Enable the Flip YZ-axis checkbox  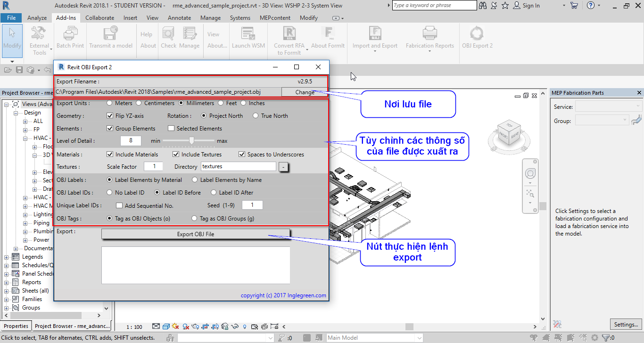110,115
